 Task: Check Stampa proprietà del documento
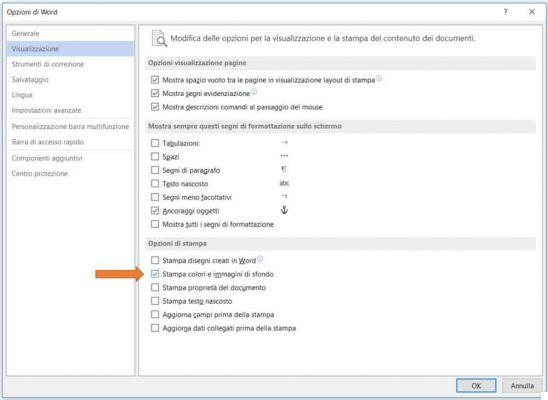(155, 288)
